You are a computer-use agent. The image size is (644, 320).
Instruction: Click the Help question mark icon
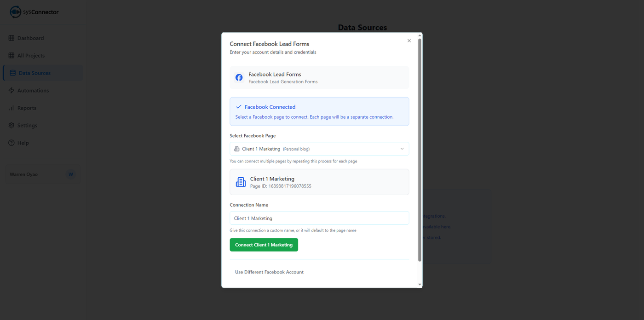pyautogui.click(x=11, y=143)
